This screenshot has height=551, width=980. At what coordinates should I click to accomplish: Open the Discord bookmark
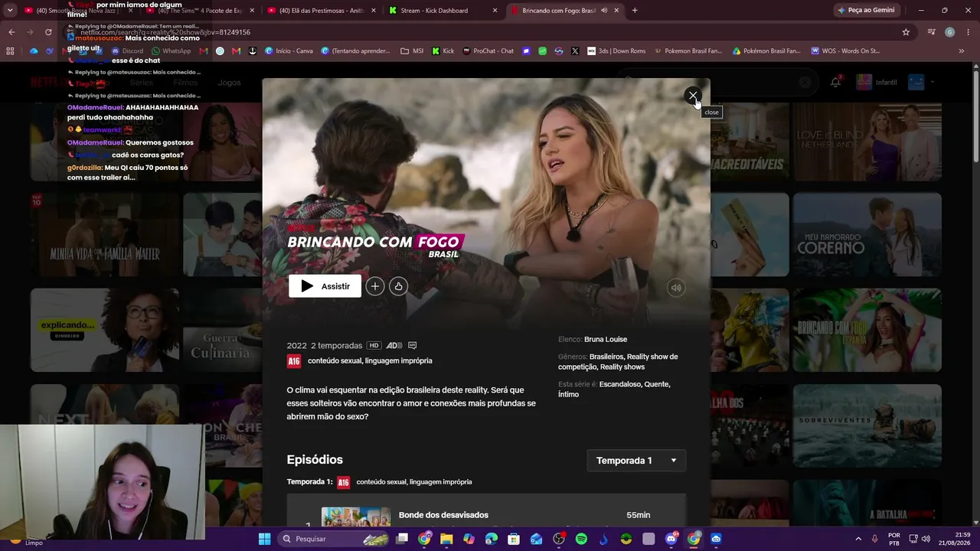(x=127, y=51)
